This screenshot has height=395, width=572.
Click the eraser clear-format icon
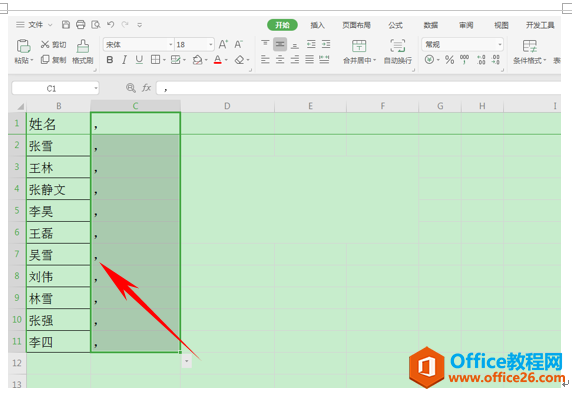coord(240,59)
